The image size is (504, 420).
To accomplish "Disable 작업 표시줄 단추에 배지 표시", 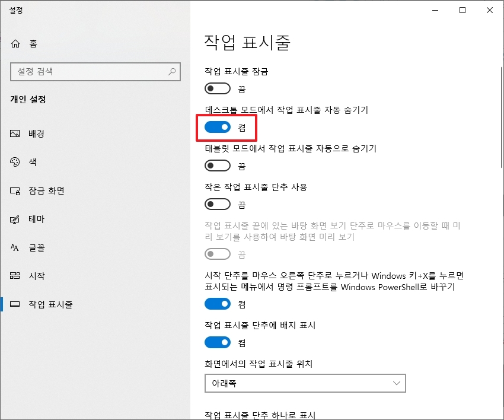I will 218,342.
